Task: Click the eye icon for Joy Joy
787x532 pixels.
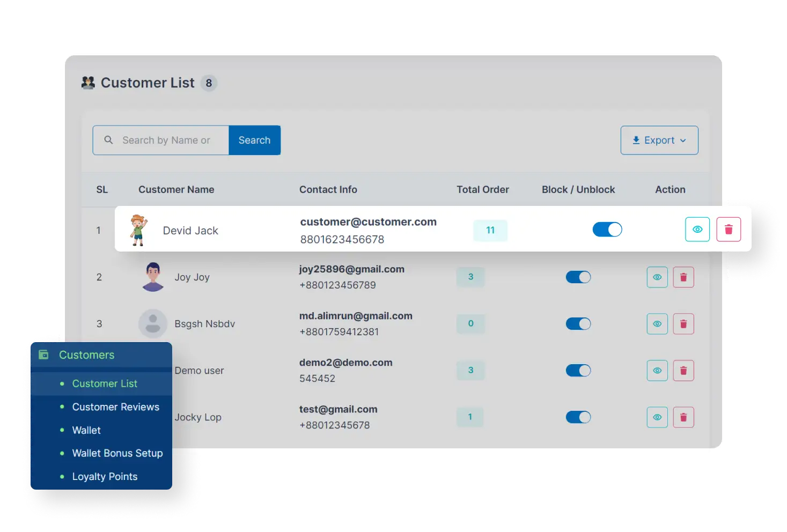Action: 657,277
